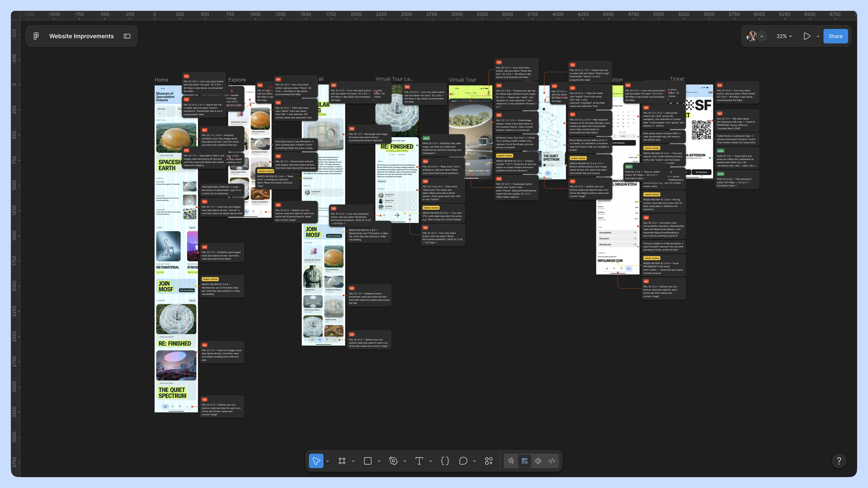868x488 pixels.
Task: Click the RE: FINISHED heading in Home frame
Action: 175,343
